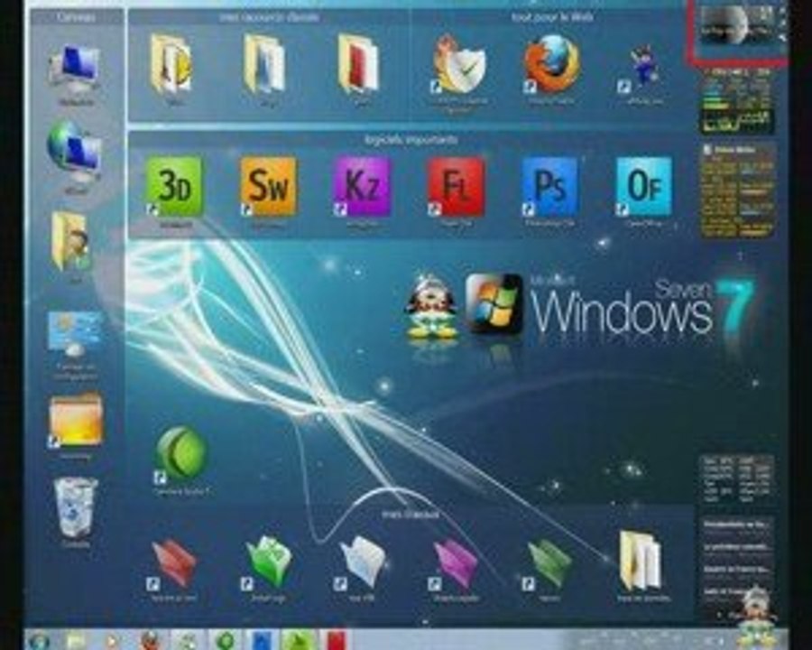Launch the orange Sw application shortcut
Image resolution: width=812 pixels, height=650 pixels.
tap(268, 187)
